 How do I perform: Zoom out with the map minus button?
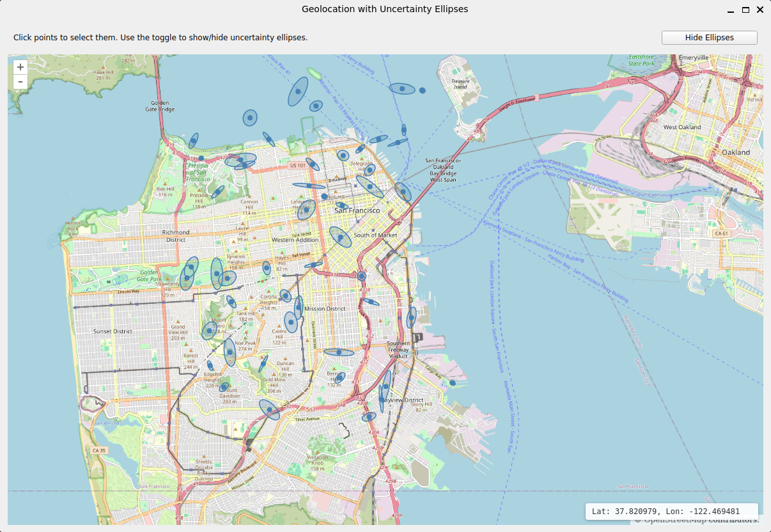20,82
